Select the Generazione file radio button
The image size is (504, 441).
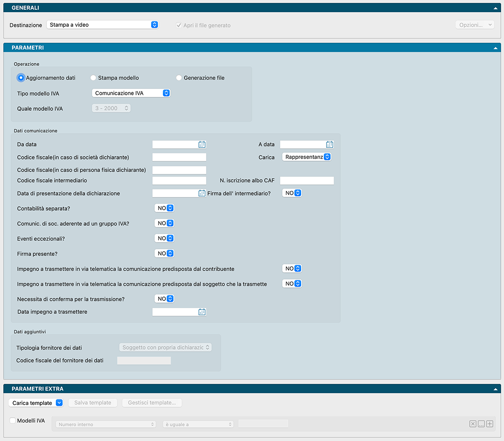click(x=179, y=78)
